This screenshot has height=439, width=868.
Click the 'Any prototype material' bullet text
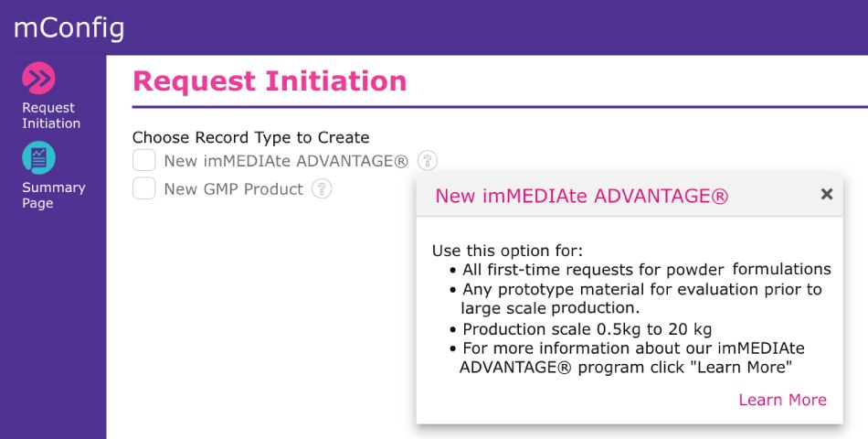tap(641, 290)
